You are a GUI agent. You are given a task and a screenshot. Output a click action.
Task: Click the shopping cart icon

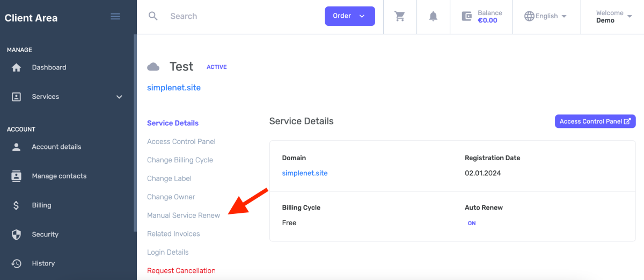point(400,16)
